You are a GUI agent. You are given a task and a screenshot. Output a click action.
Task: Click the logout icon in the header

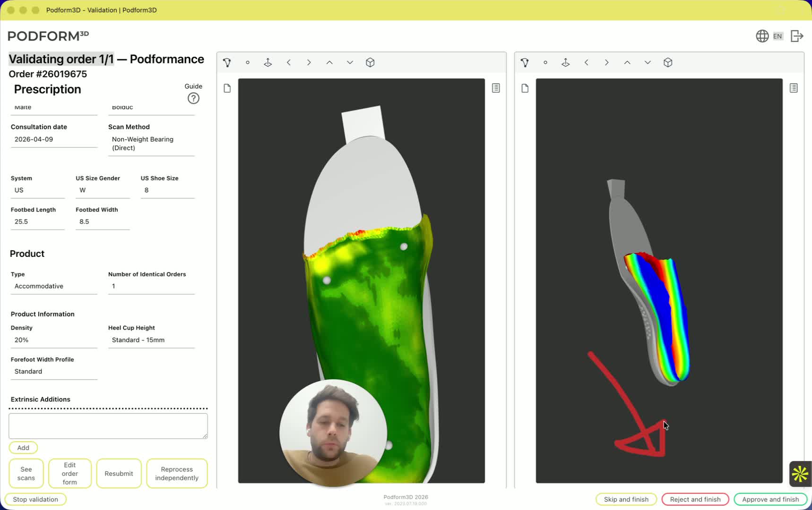tap(797, 36)
